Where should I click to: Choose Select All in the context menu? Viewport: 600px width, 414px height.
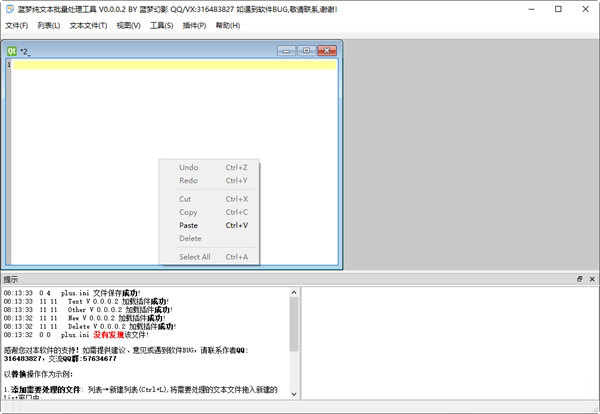(x=209, y=257)
